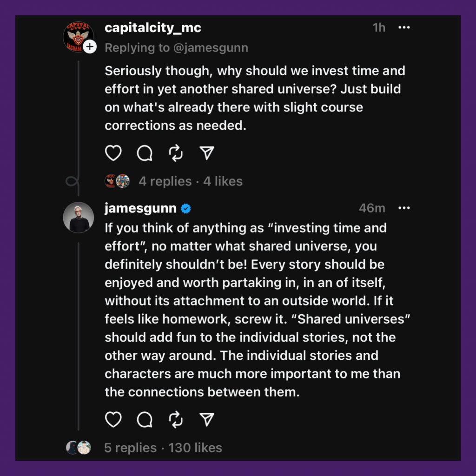Share the capitalcity_mc post
Image resolution: width=476 pixels, height=476 pixels.
coord(207,152)
